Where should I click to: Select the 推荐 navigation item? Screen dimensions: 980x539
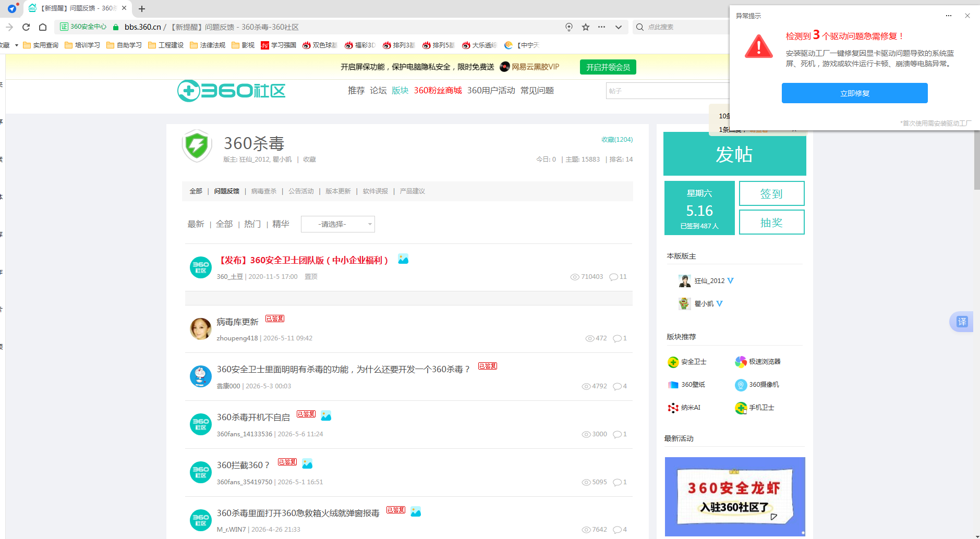pyautogui.click(x=356, y=91)
